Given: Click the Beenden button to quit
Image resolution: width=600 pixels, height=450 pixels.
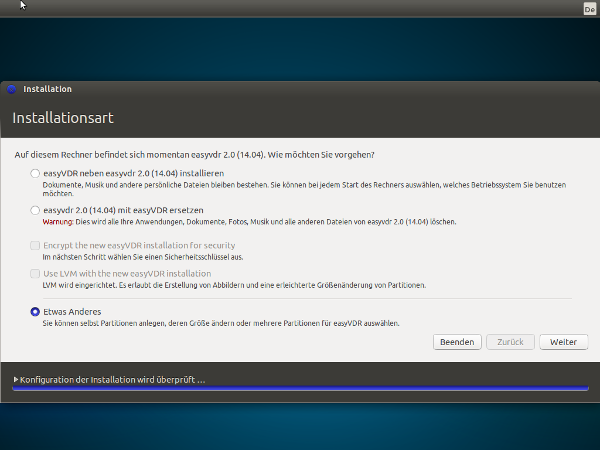Looking at the screenshot, I should coord(457,342).
